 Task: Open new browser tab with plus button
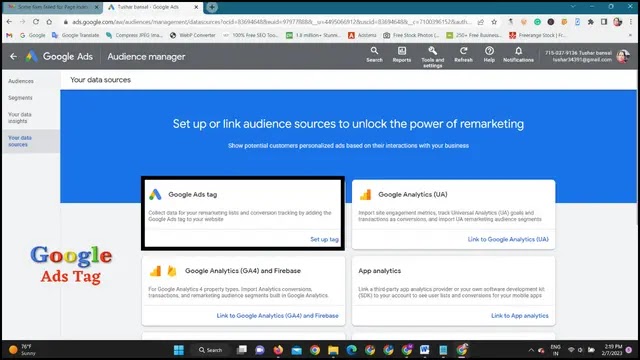coord(212,7)
